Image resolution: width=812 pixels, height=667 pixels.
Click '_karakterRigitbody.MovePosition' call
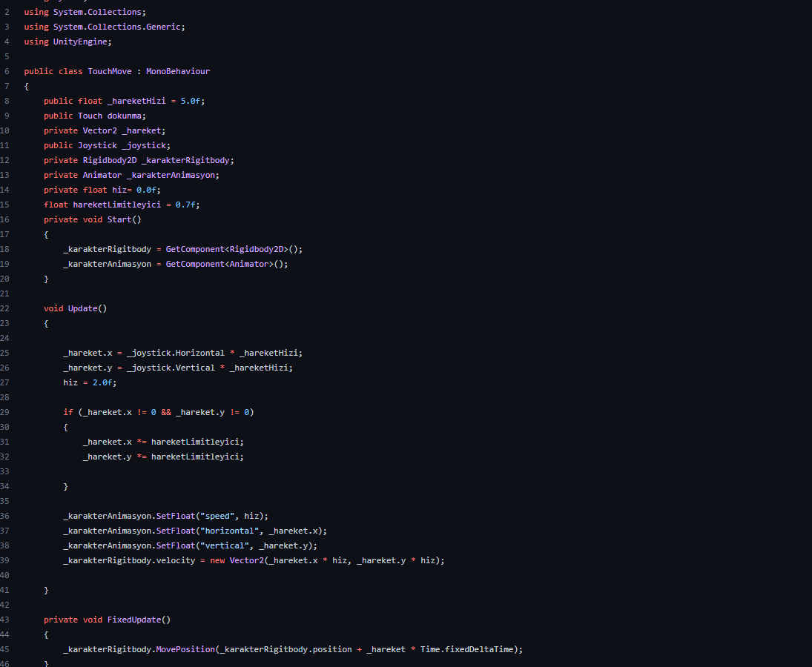coord(139,650)
